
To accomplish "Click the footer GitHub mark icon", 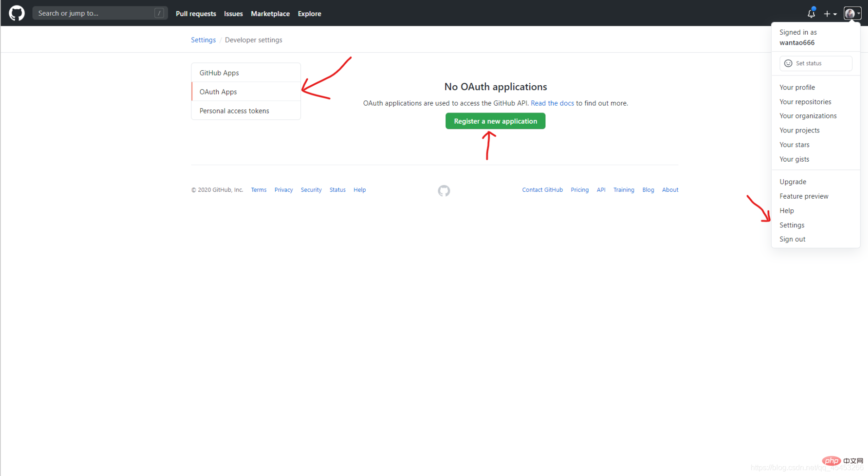I will coord(444,191).
